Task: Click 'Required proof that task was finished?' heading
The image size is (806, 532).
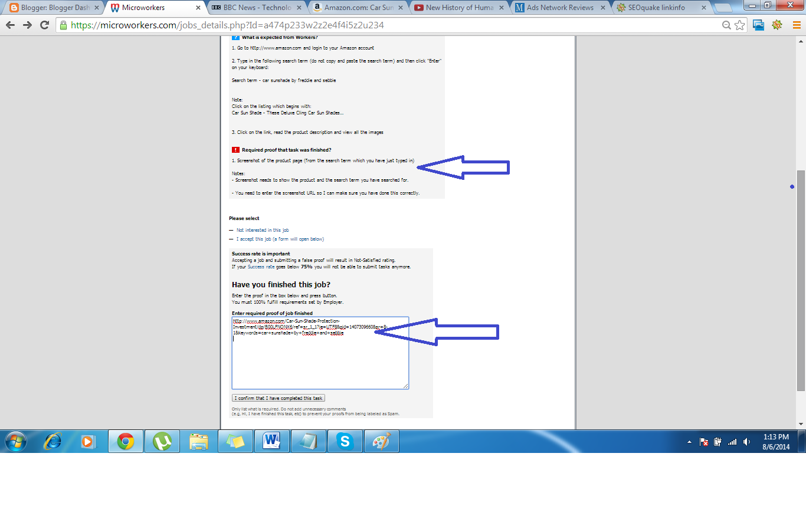Action: [286, 150]
